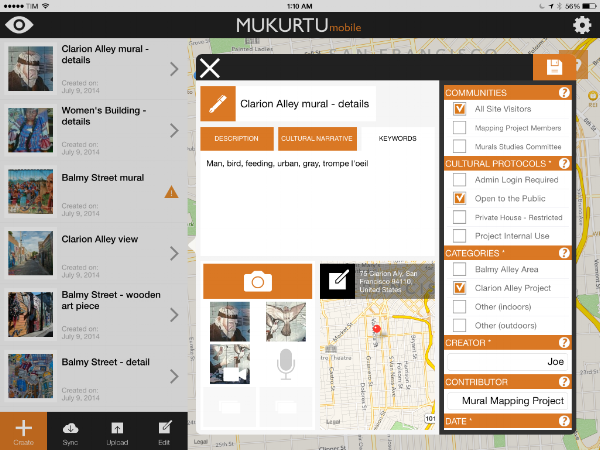This screenshot has width=600, height=450.
Task: Open the Creator help question mark
Action: pyautogui.click(x=564, y=342)
